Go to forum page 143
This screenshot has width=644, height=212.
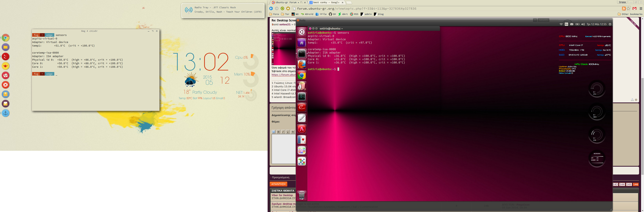615,185
